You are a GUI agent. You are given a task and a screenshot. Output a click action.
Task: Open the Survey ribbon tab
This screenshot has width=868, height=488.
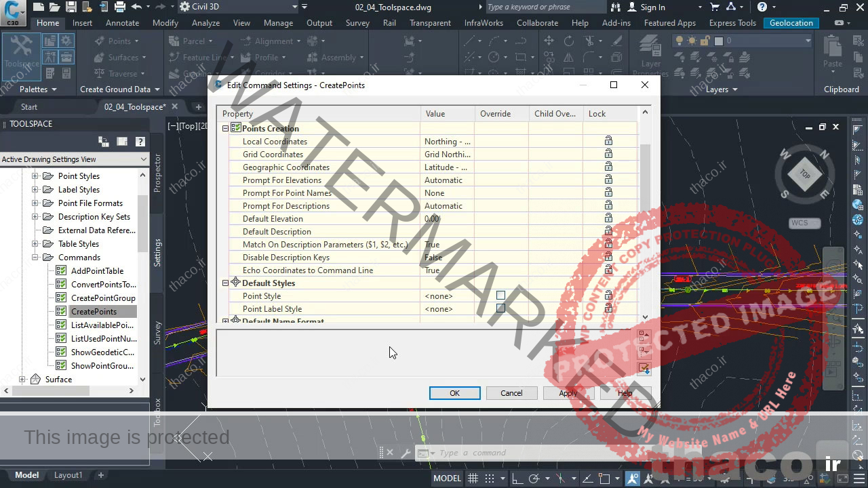coord(357,23)
